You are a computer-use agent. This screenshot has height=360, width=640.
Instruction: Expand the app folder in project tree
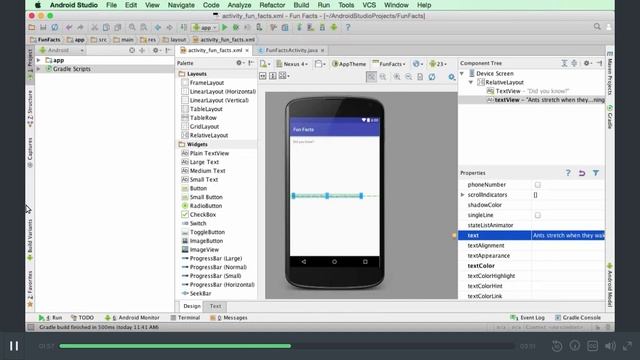39,60
